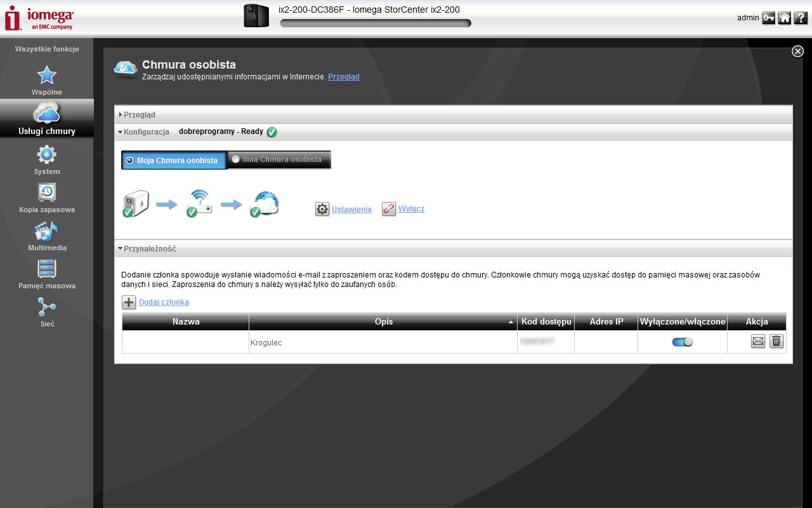Click the Wyłączone/włączone column header
Viewport: 812px width, 508px height.
click(x=683, y=321)
